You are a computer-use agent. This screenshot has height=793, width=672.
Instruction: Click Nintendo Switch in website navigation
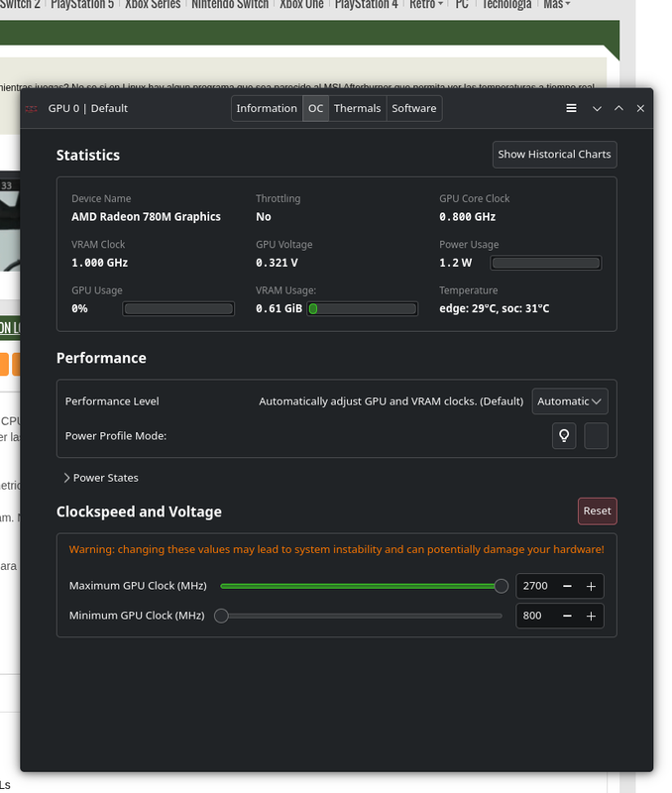pos(230,5)
